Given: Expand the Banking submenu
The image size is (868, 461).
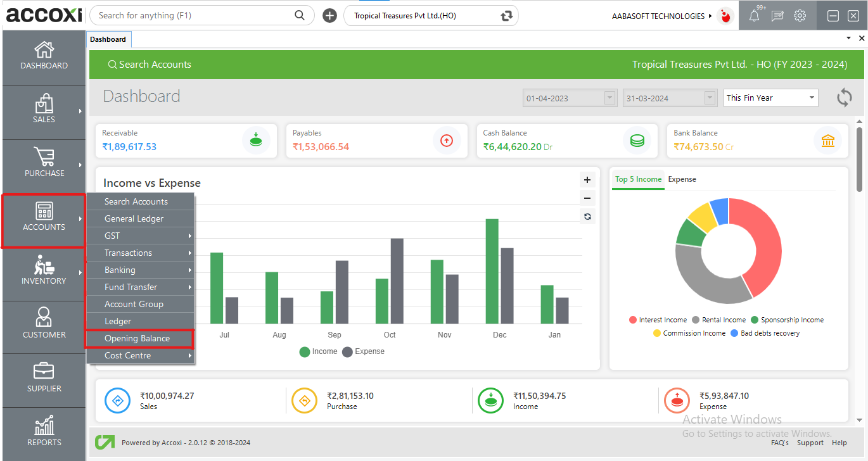Looking at the screenshot, I should [x=140, y=270].
